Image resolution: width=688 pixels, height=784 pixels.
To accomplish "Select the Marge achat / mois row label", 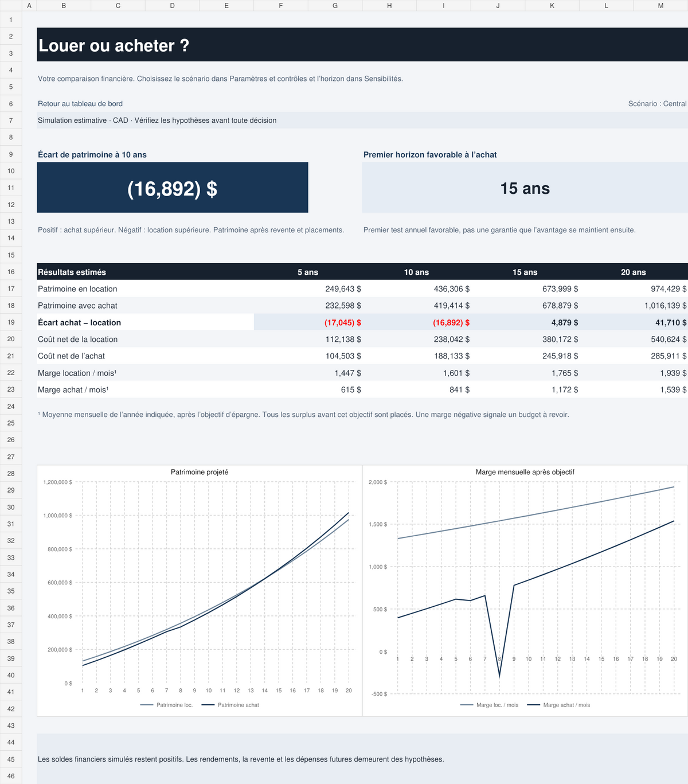I will [73, 389].
